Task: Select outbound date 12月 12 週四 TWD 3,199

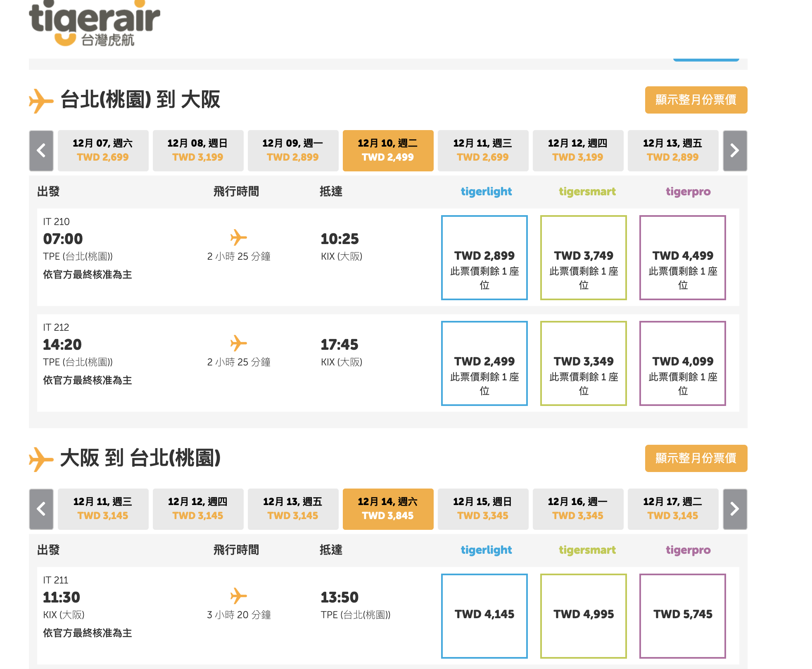Action: (x=578, y=151)
